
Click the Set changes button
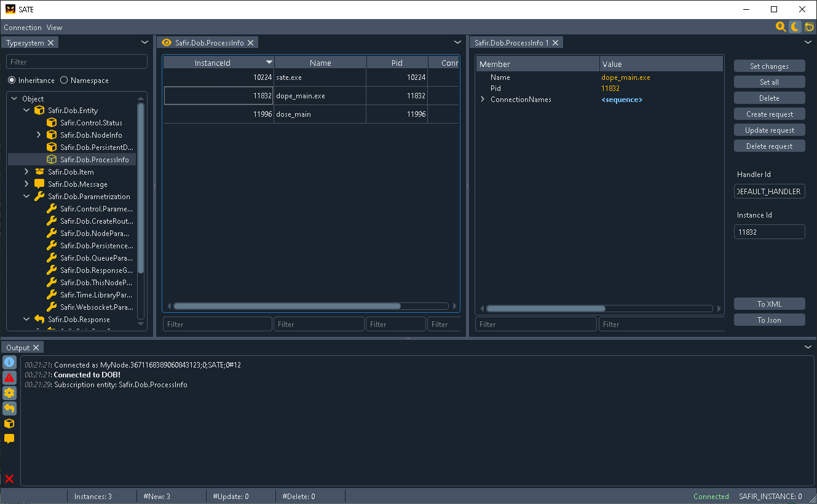pos(769,66)
